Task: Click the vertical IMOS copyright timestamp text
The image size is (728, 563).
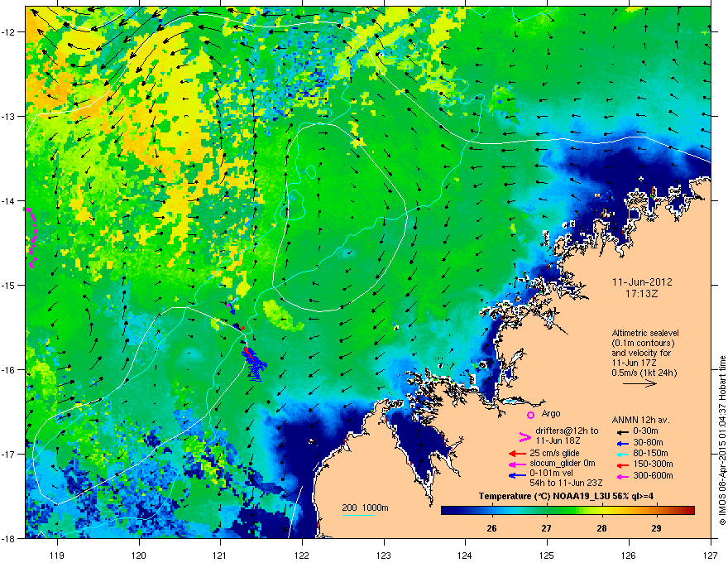Action: click(722, 440)
